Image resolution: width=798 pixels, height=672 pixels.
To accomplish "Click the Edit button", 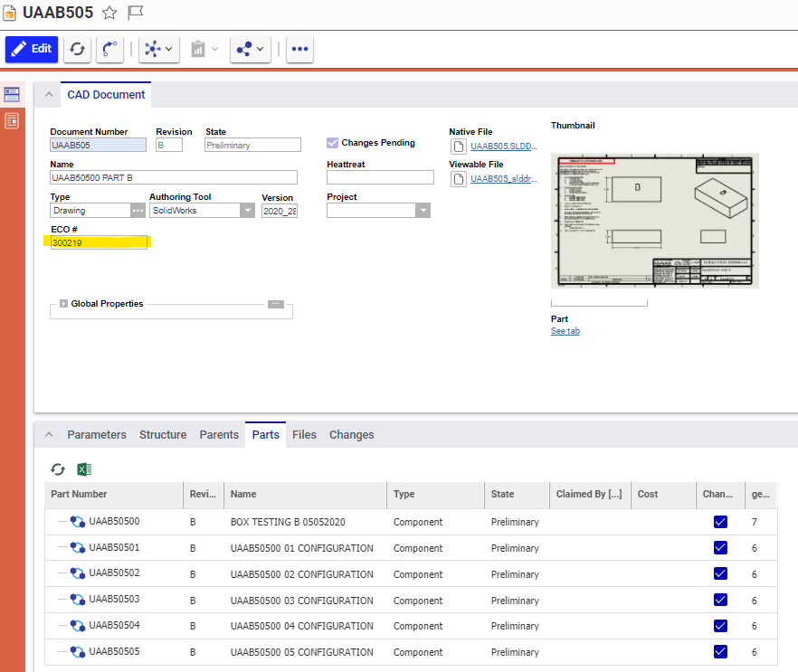I will click(x=32, y=50).
